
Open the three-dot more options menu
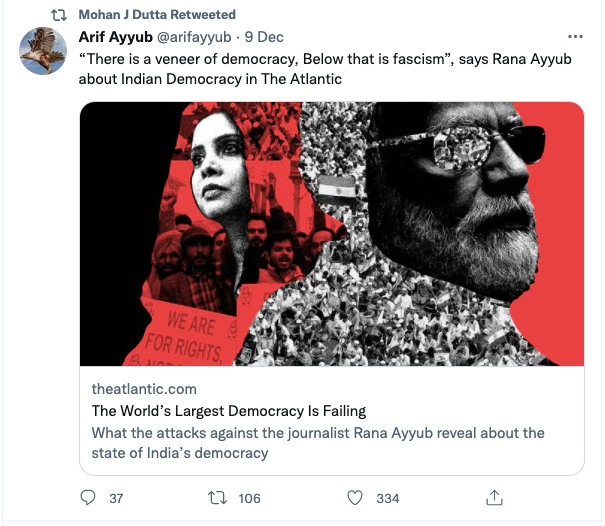573,37
